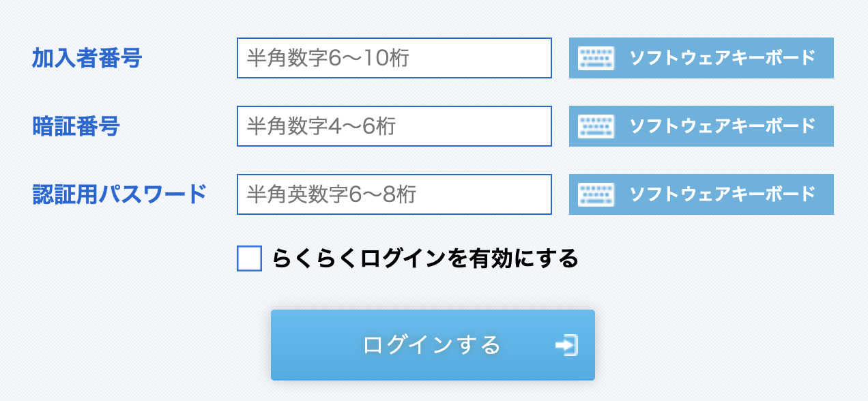Click the らくらくログインを有効にする label text
This screenshot has height=401, width=868.
pos(425,258)
